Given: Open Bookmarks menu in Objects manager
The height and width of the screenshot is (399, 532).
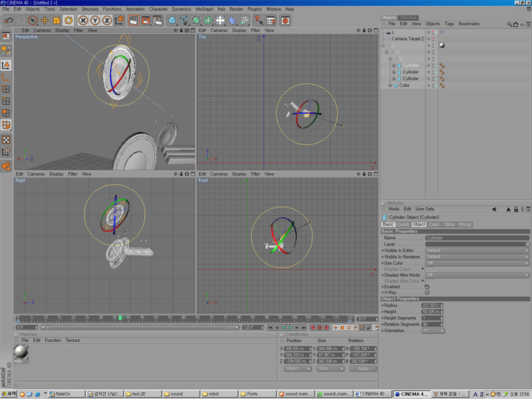Looking at the screenshot, I should (x=469, y=24).
